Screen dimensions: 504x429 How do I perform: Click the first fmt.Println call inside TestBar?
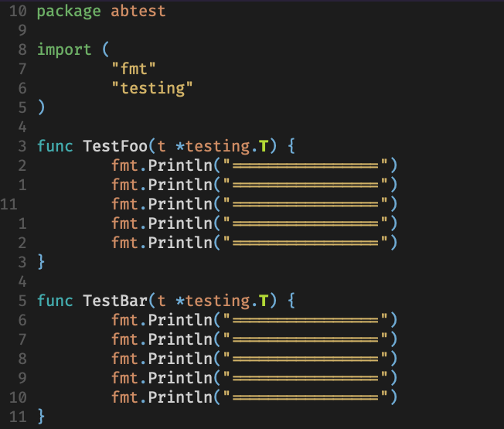tap(162, 320)
